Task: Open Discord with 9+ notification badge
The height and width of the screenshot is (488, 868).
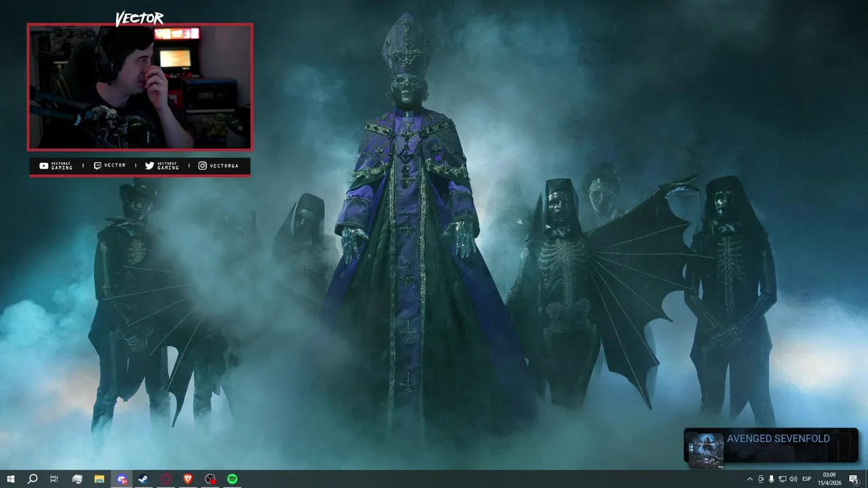Action: pyautogui.click(x=121, y=479)
